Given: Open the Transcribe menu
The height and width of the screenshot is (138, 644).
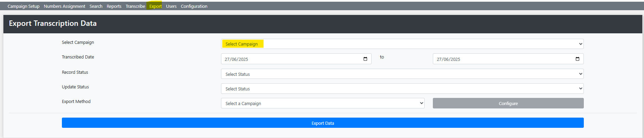Looking at the screenshot, I should pos(135,6).
